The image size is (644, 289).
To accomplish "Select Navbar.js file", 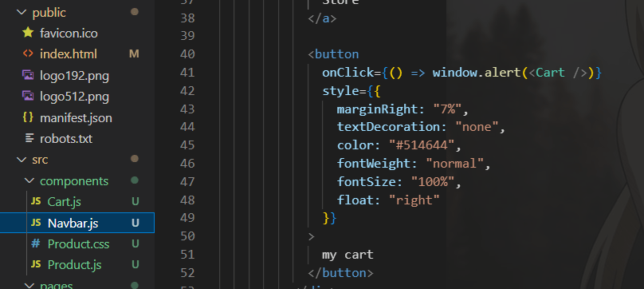I will 77,223.
